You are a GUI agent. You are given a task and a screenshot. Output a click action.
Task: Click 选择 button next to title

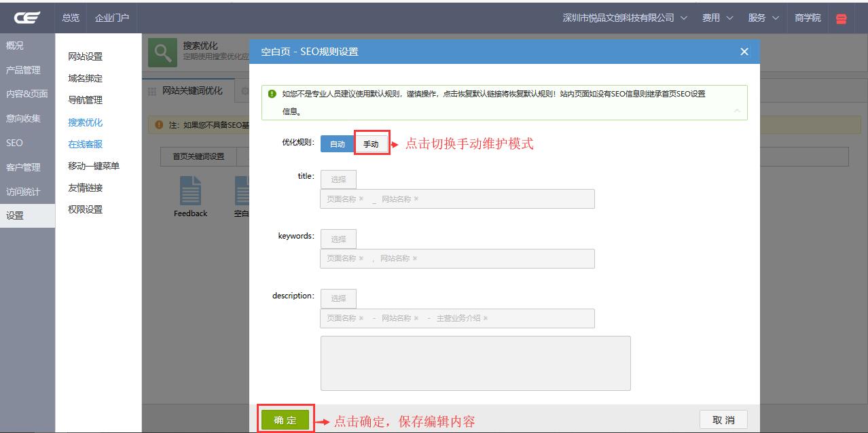pyautogui.click(x=338, y=179)
